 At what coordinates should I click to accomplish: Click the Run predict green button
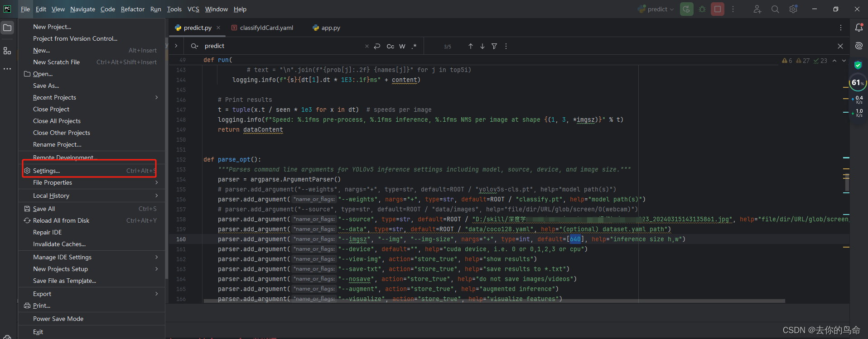click(x=687, y=9)
